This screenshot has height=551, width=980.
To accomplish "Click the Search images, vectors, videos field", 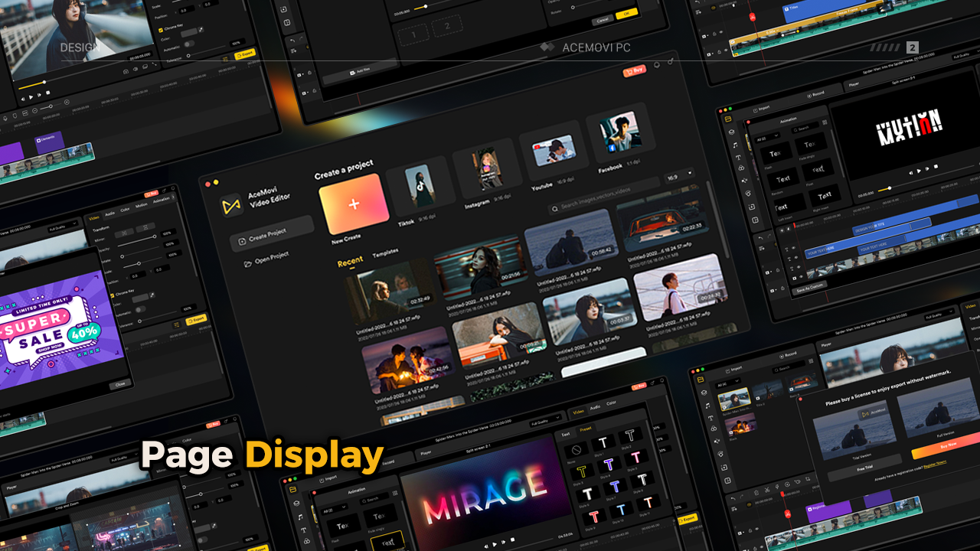I will pyautogui.click(x=605, y=194).
